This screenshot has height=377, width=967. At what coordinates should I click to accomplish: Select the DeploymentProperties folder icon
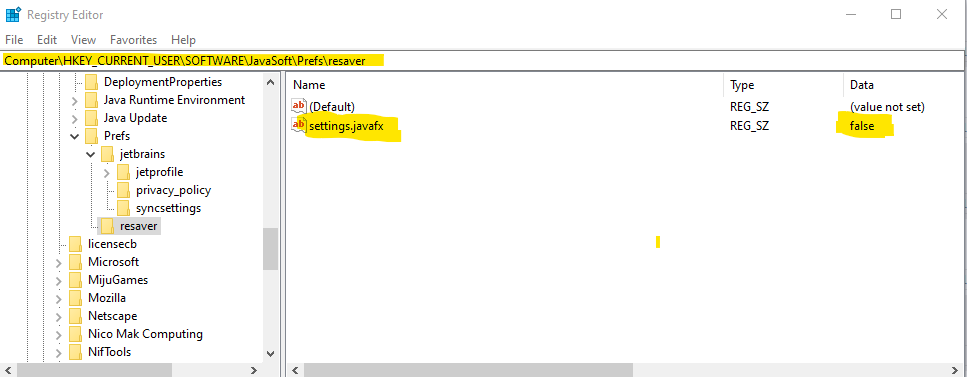point(91,82)
